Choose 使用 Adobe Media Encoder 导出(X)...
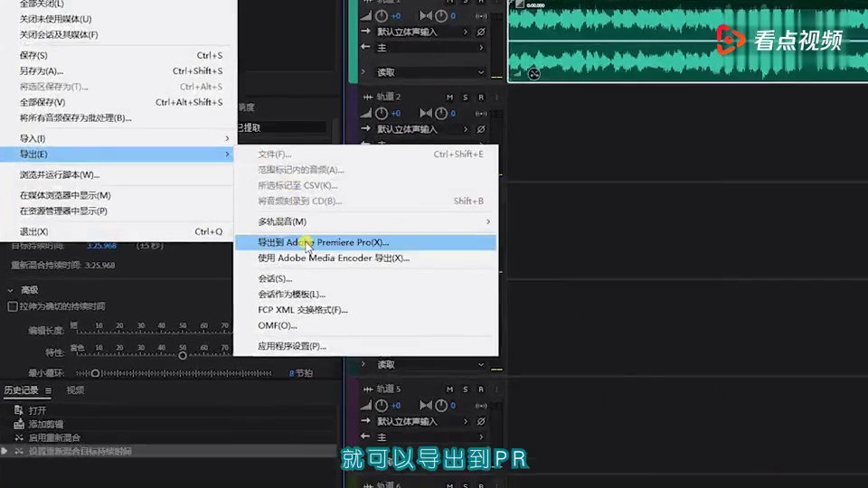The width and height of the screenshot is (868, 488). tap(365, 258)
